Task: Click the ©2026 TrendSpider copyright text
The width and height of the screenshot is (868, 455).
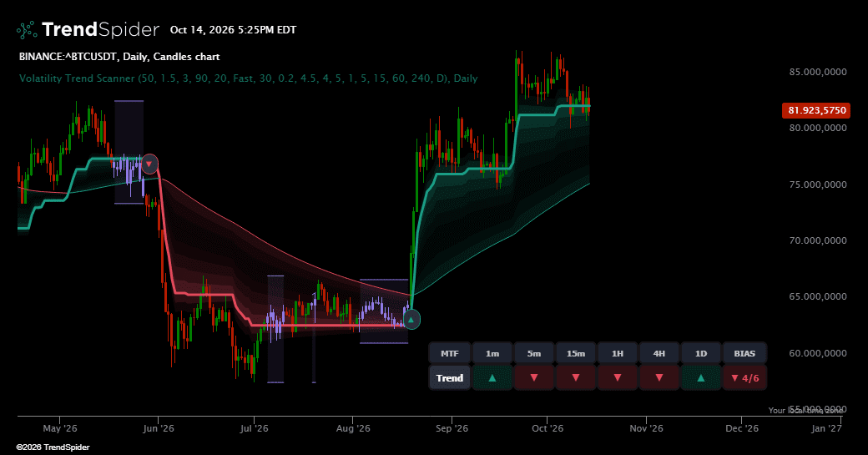Action: 53,447
